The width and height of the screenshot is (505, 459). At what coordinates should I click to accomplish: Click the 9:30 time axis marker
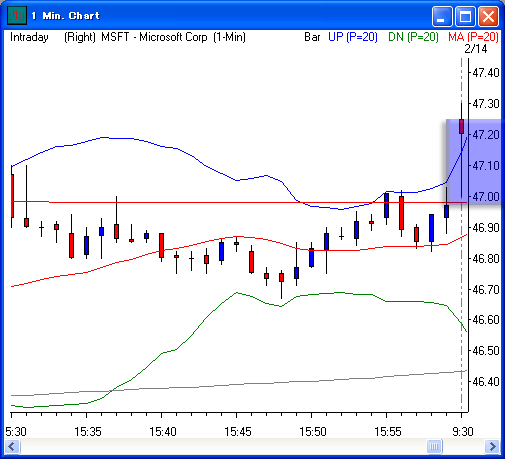[463, 432]
